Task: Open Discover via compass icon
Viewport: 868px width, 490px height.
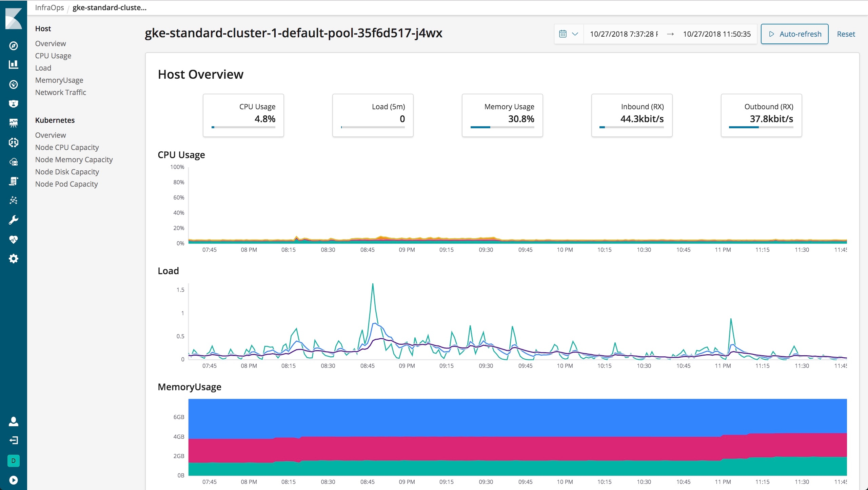Action: coord(14,46)
